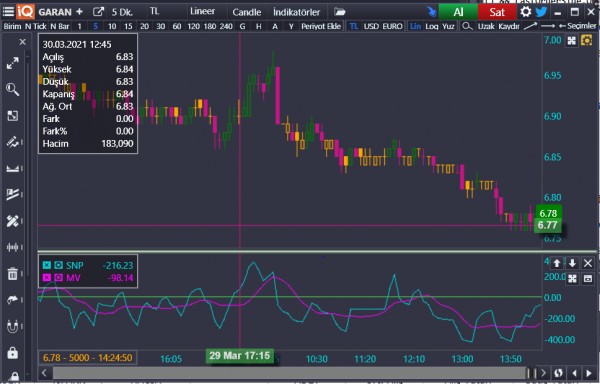
Task: Toggle the magnet snap tool
Action: tap(12, 326)
